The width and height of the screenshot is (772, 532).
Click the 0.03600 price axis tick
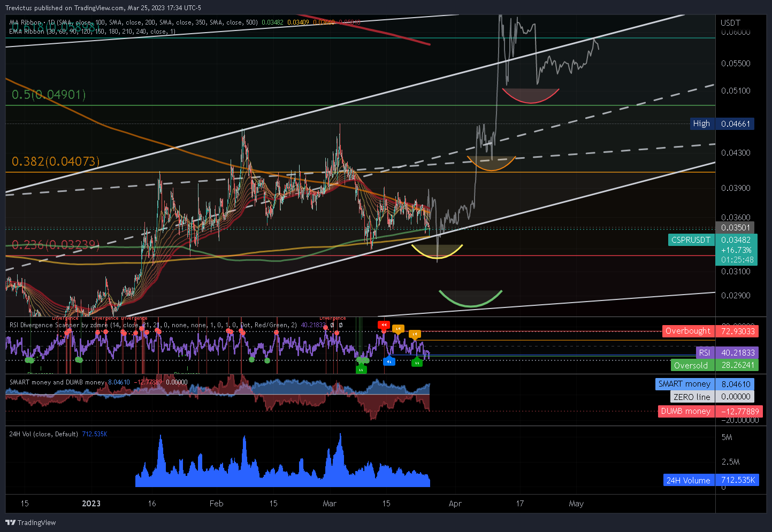click(x=736, y=217)
